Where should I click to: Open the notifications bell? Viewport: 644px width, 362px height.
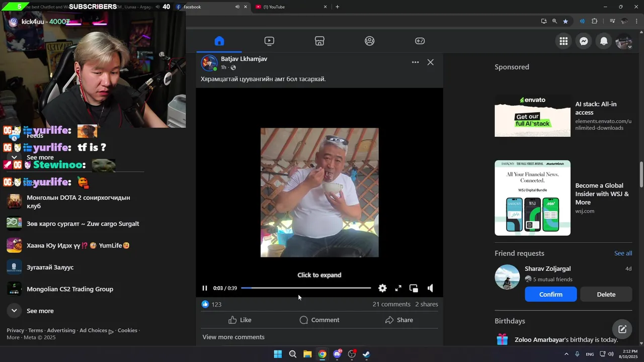tap(604, 41)
